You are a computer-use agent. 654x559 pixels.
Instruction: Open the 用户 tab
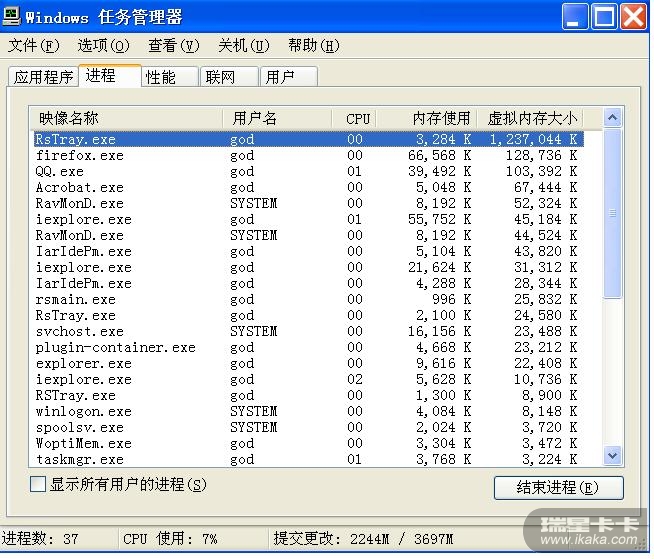pos(289,77)
